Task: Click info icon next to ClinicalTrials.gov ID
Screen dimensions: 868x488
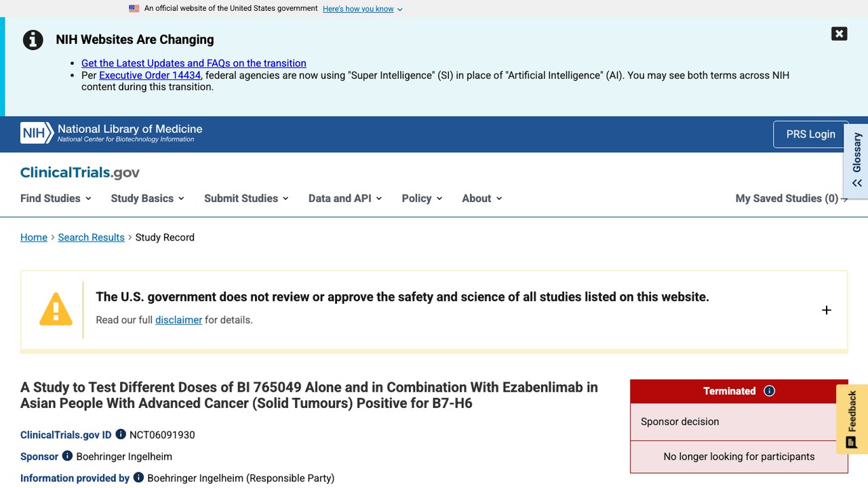Action: tap(121, 434)
